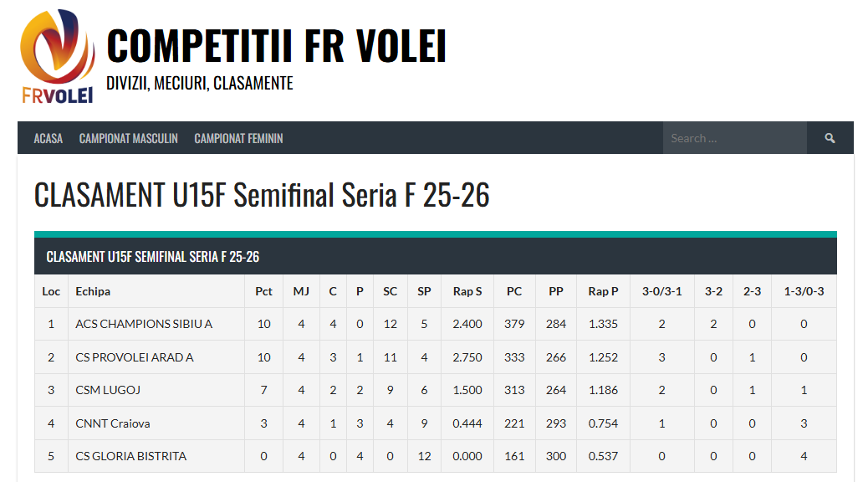Click the FR Volei logo
The image size is (868, 482).
pyautogui.click(x=57, y=56)
